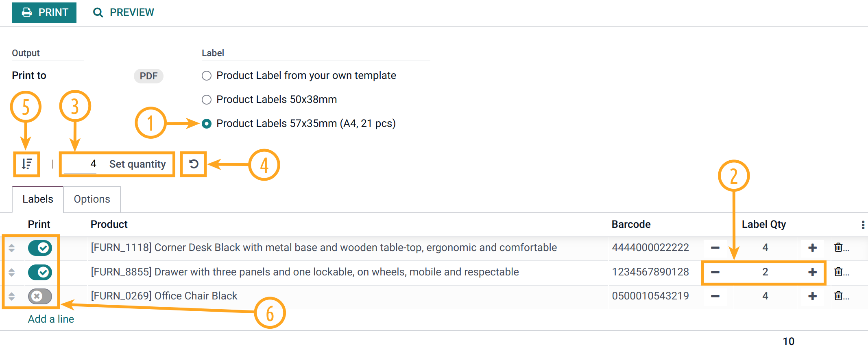The height and width of the screenshot is (356, 868).
Task: Switch to the Options tab
Action: point(92,199)
